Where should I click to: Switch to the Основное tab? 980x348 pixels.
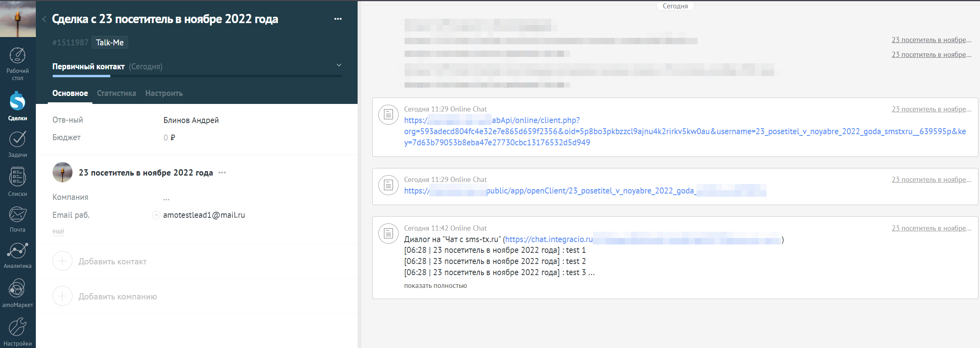(70, 93)
